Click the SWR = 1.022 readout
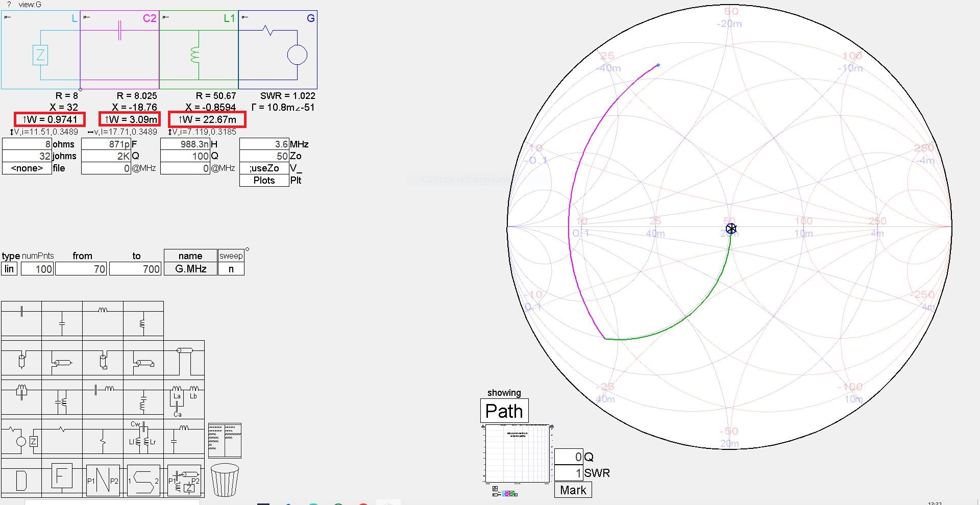Screen dimensions: 980x505 click(288, 96)
